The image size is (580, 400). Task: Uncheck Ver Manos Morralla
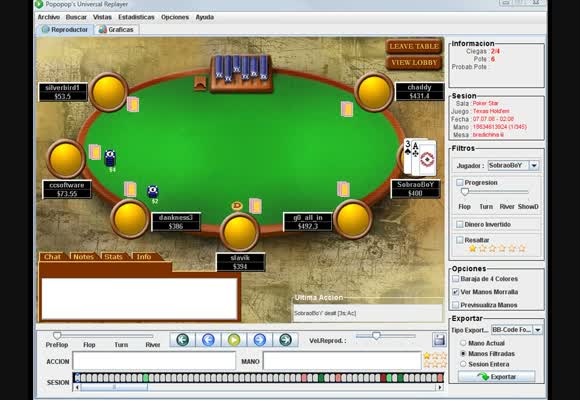(456, 292)
